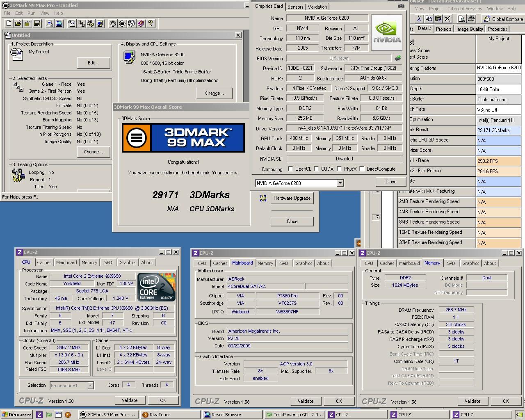Open the File menu in 3DMark 99
Viewport: 525px width, 420px height.
click(x=7, y=13)
